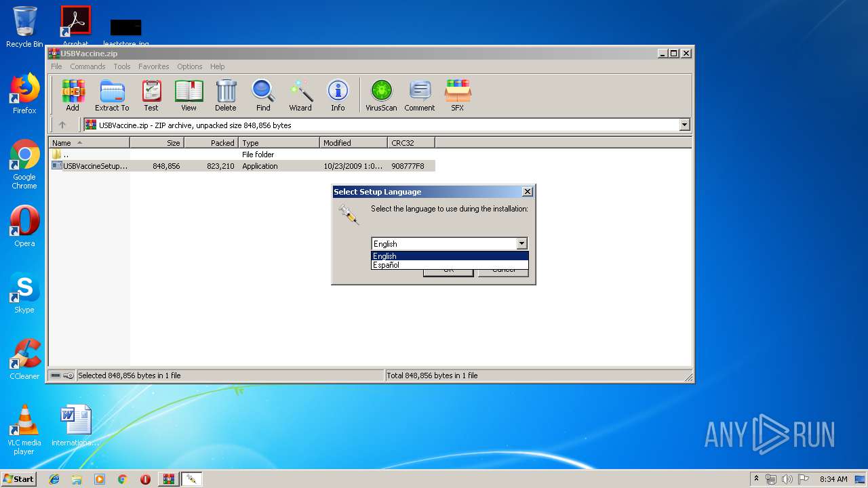
Task: Select the parent folder '..' row
Action: (x=242, y=155)
